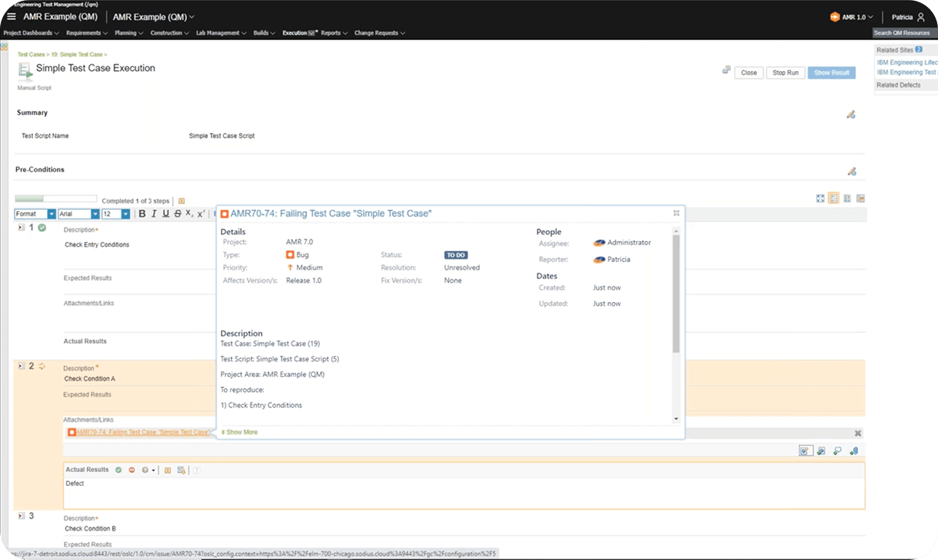Screen dimensions: 938x560
Task: Open the IBM Engineering Lifecycle related site link
Action: (x=907, y=63)
